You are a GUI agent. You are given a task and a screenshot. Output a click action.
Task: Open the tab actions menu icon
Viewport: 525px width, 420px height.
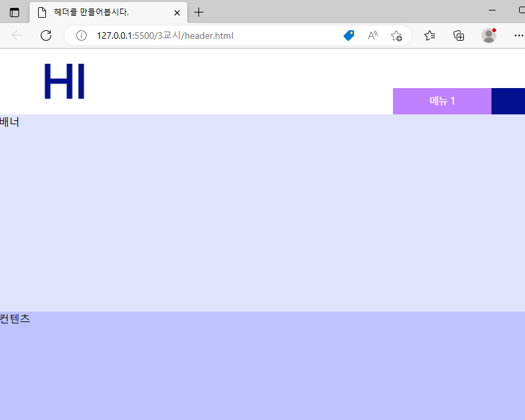(14, 12)
